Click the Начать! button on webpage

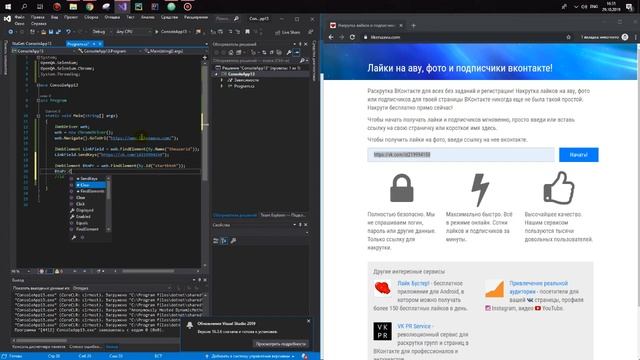pos(578,155)
